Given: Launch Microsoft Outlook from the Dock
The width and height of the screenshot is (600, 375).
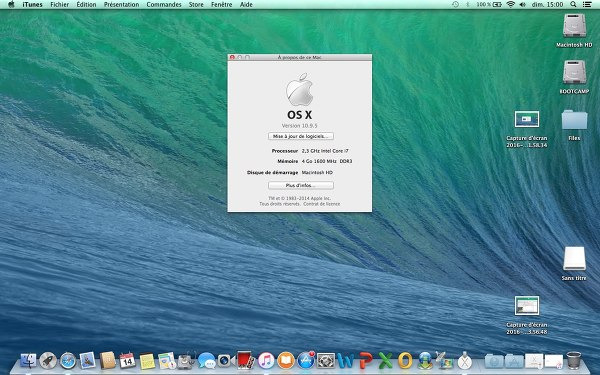Looking at the screenshot, I should [405, 361].
